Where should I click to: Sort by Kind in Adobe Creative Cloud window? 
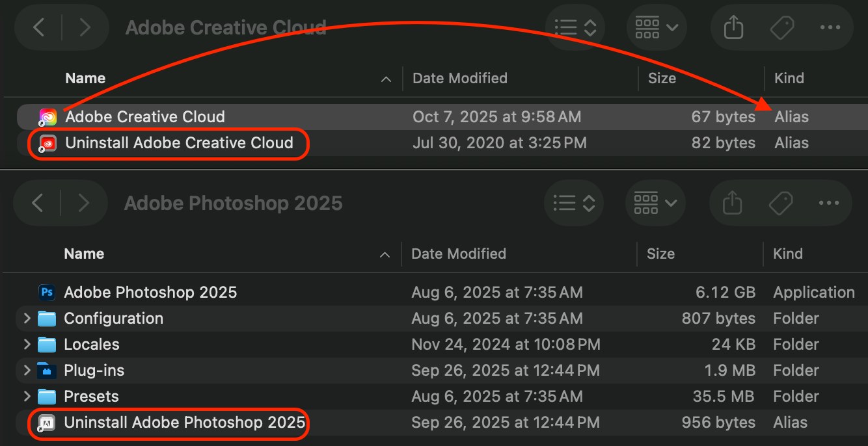tap(789, 78)
